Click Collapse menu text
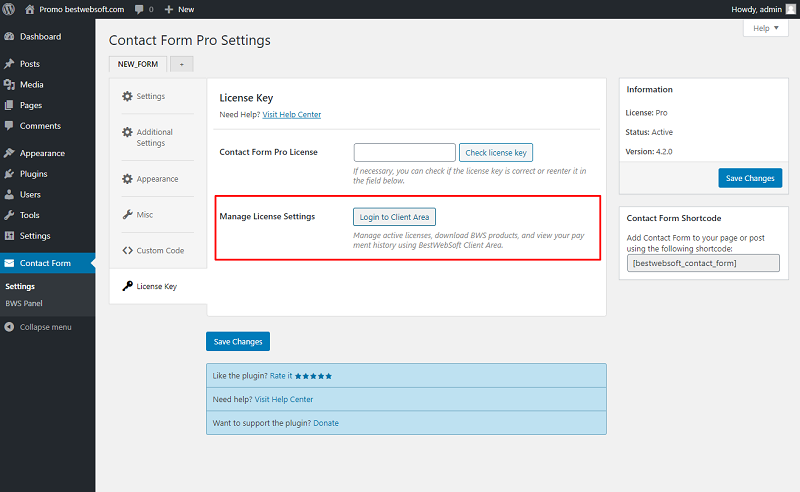 (x=45, y=327)
